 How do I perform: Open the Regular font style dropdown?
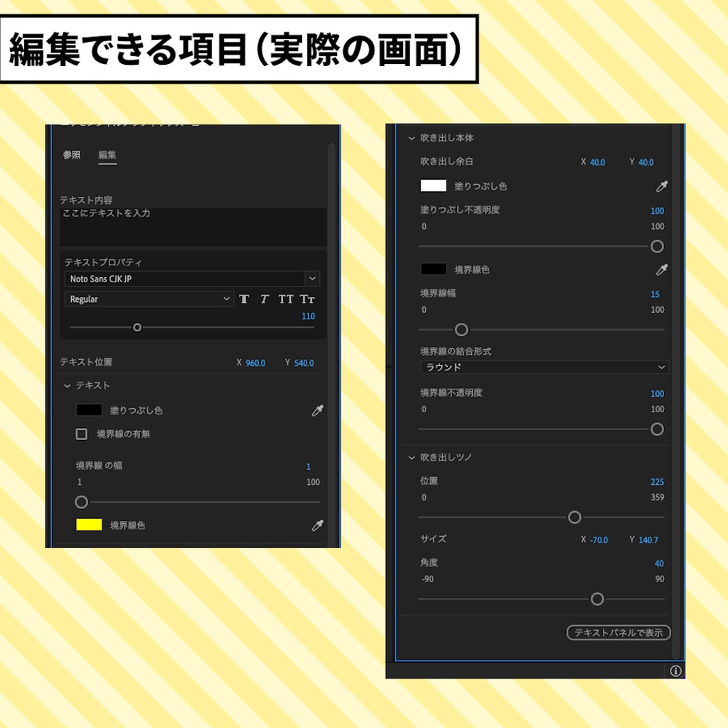[x=149, y=299]
